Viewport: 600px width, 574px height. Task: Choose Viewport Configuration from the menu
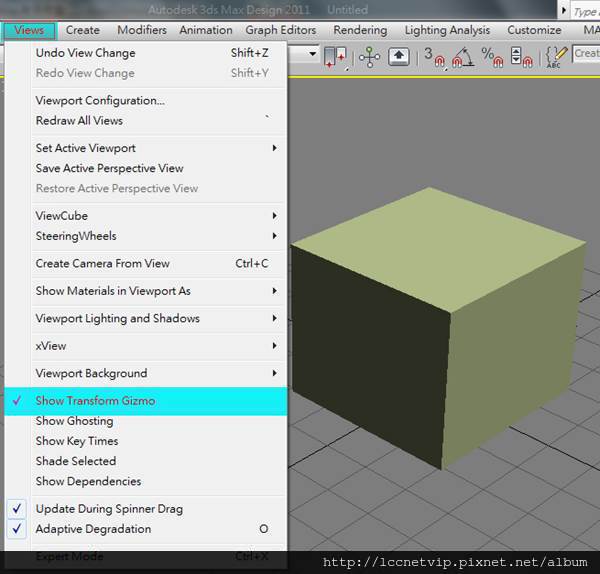pyautogui.click(x=100, y=101)
